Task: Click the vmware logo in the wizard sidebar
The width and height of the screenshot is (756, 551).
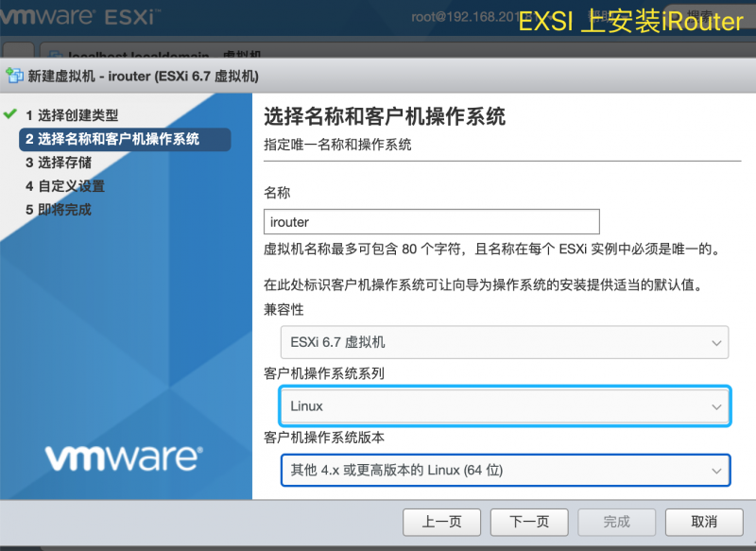Action: coord(124,457)
